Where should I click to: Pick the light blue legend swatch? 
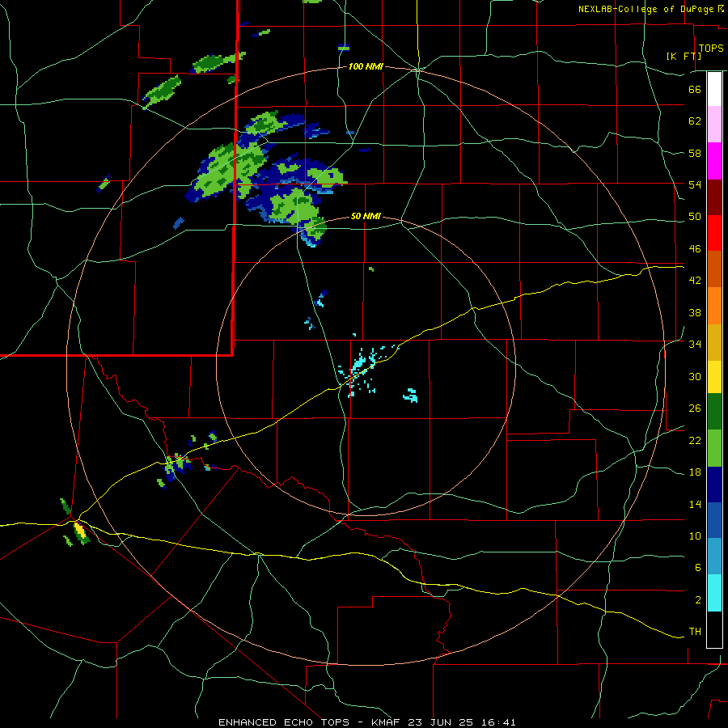click(714, 557)
